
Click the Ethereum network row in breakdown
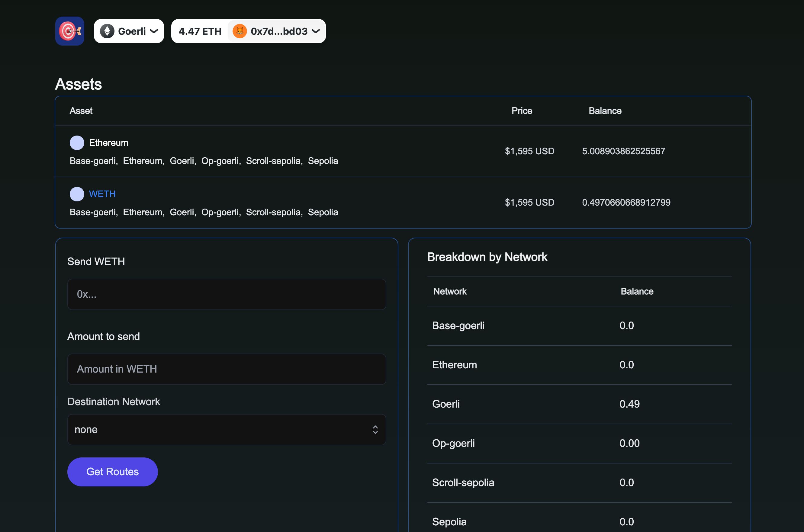click(579, 365)
